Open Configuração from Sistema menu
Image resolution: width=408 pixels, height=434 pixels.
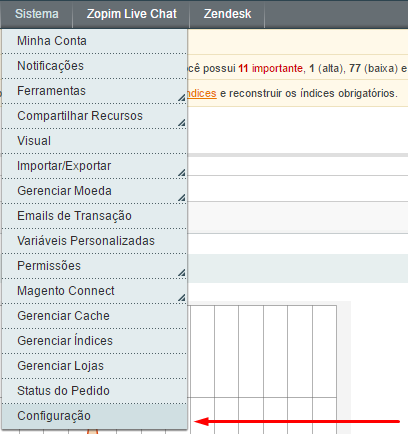point(94,416)
